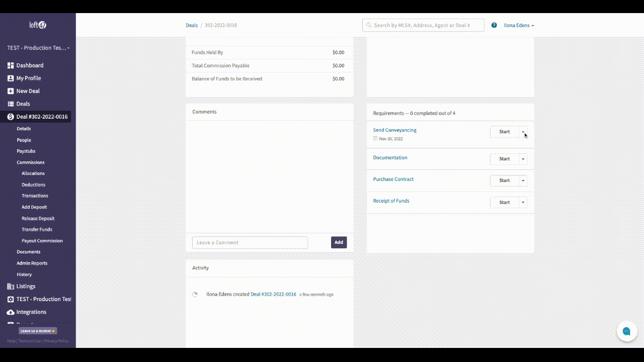Click the icon beside TEST - Production Test sidebar item

tap(11, 299)
